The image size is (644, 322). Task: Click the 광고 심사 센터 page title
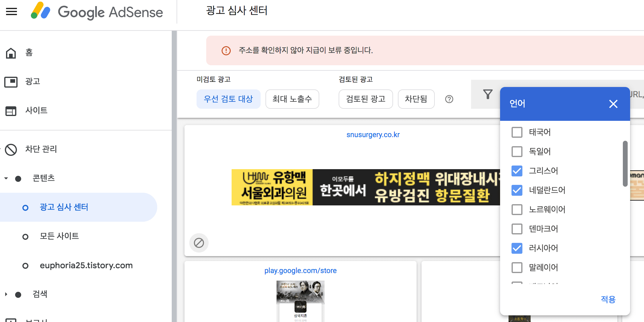[x=237, y=11]
